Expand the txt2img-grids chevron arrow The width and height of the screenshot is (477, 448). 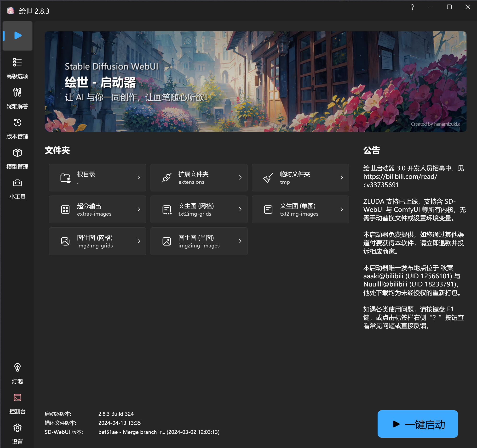(x=240, y=209)
